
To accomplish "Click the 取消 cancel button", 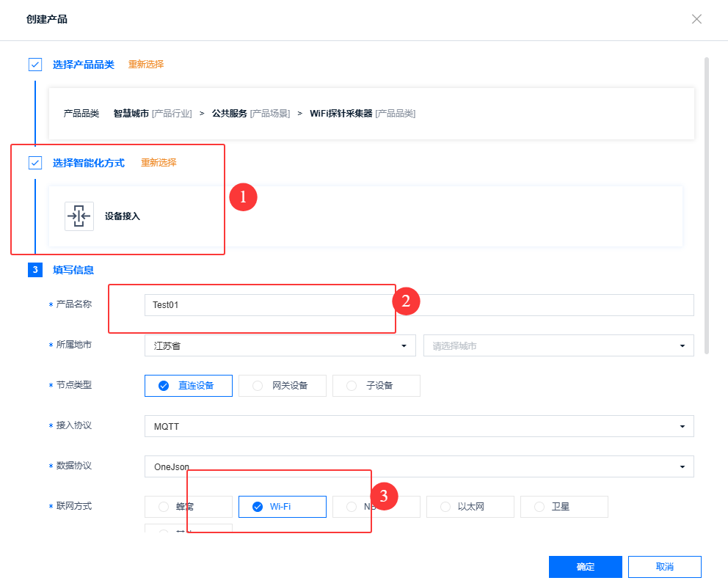I will (x=665, y=567).
